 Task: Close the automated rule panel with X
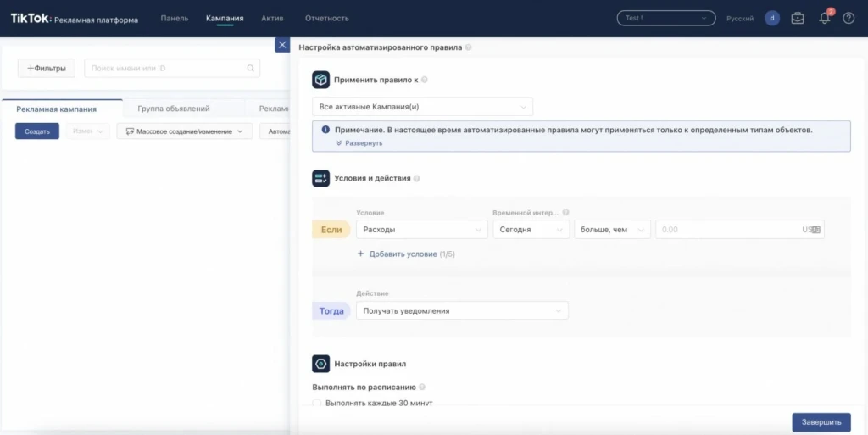(282, 45)
